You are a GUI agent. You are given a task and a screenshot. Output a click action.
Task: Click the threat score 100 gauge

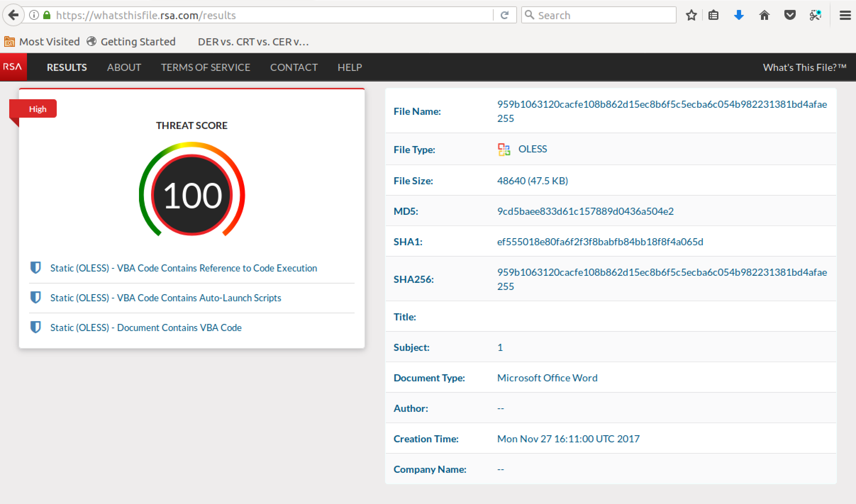pyautogui.click(x=192, y=195)
